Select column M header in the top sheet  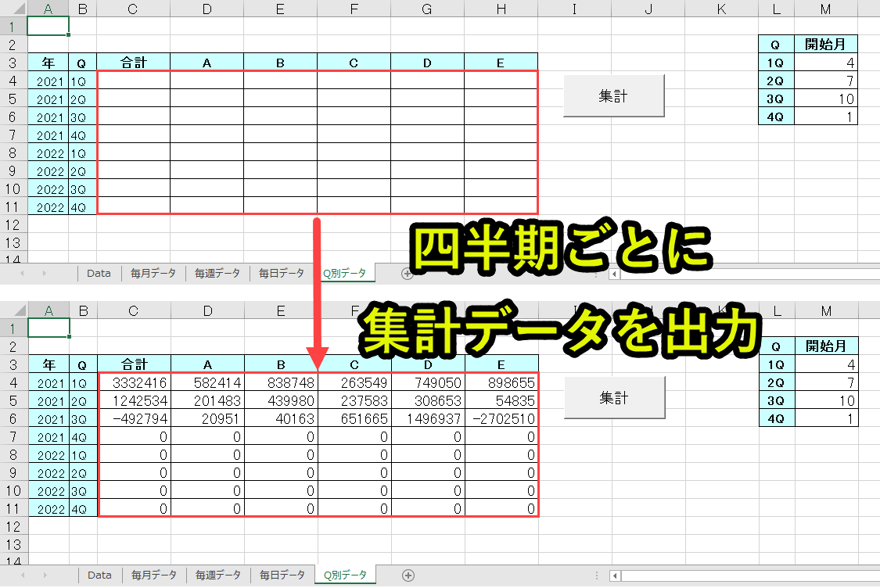[827, 9]
